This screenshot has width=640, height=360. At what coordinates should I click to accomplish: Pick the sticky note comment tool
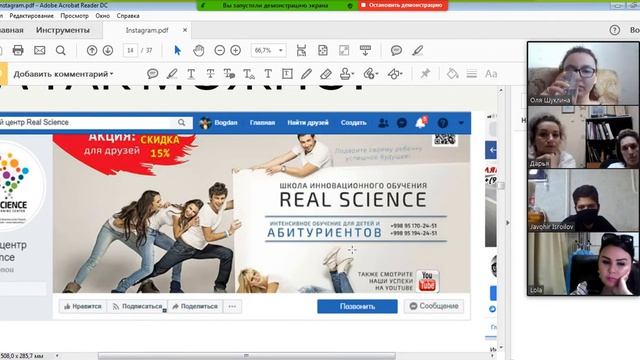click(153, 73)
